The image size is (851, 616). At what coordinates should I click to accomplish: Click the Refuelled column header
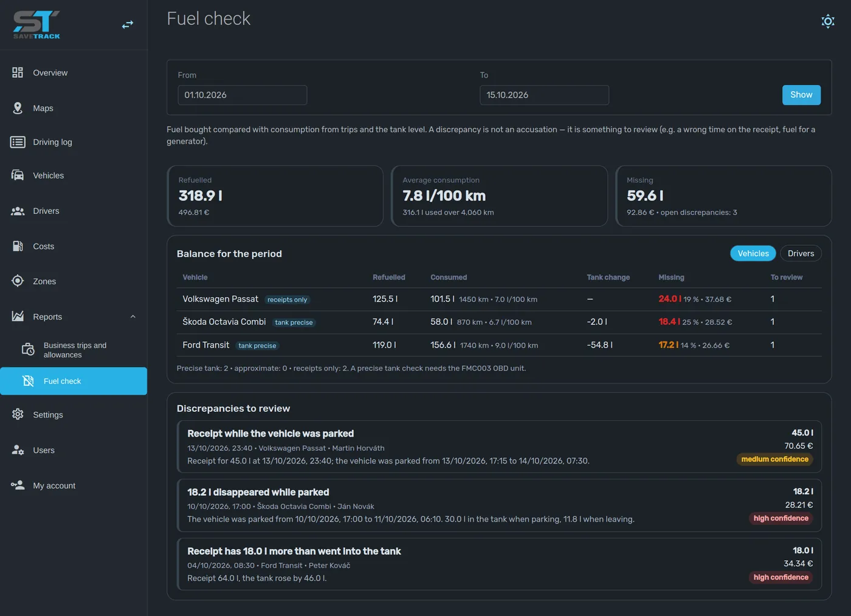pos(389,278)
